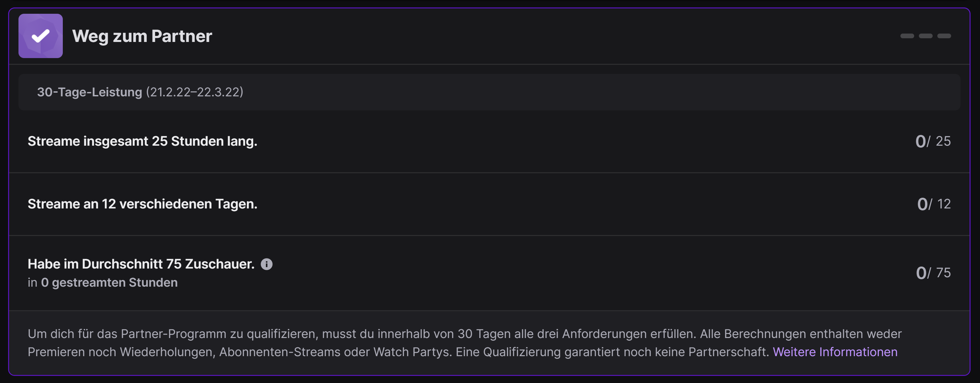Viewport: 980px width, 383px height.
Task: Select the 'Streame insgesamt 25 Stunden lang' requirement
Action: click(x=142, y=141)
